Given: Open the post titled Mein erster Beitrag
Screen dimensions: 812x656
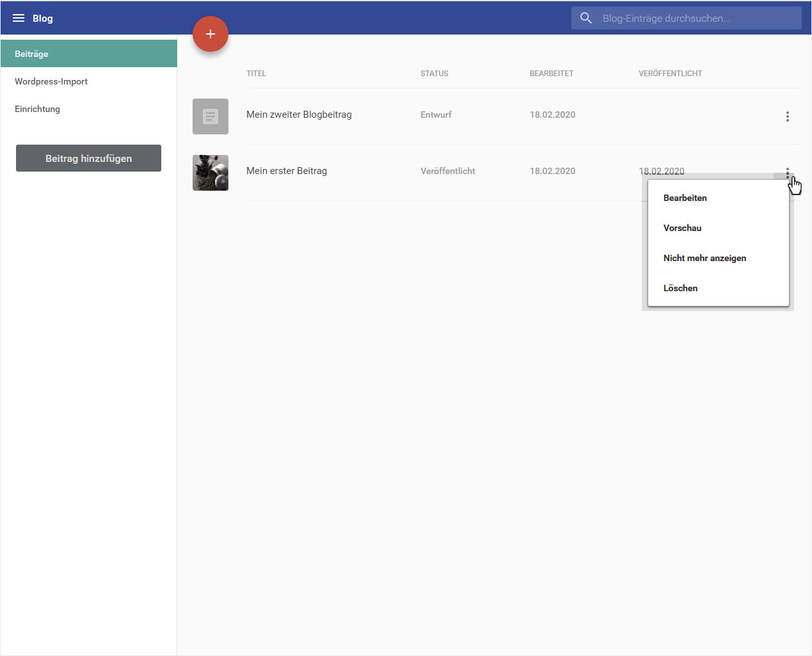Looking at the screenshot, I should click(287, 171).
